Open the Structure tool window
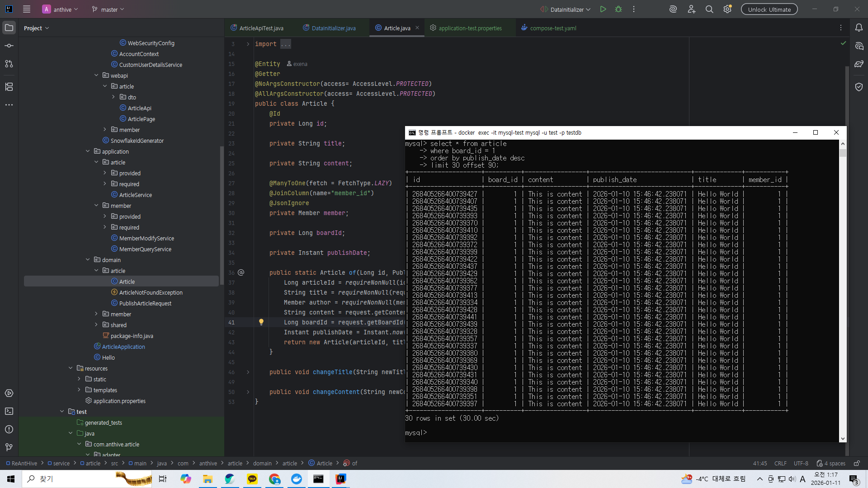The width and height of the screenshot is (868, 488). 9,87
